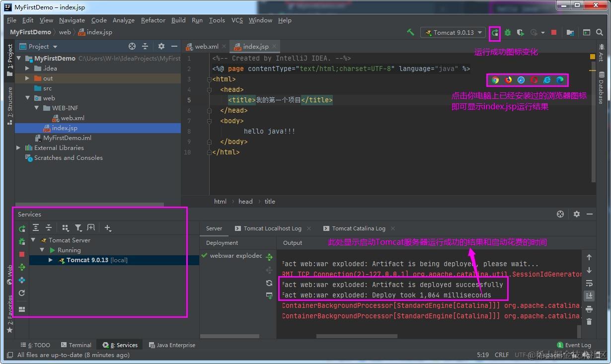Open Project panel gear settings
The height and width of the screenshot is (364, 611).
pos(161,46)
